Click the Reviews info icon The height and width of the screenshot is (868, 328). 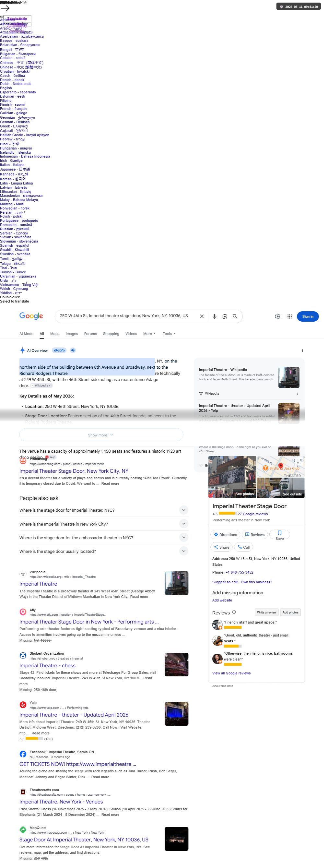click(237, 619)
